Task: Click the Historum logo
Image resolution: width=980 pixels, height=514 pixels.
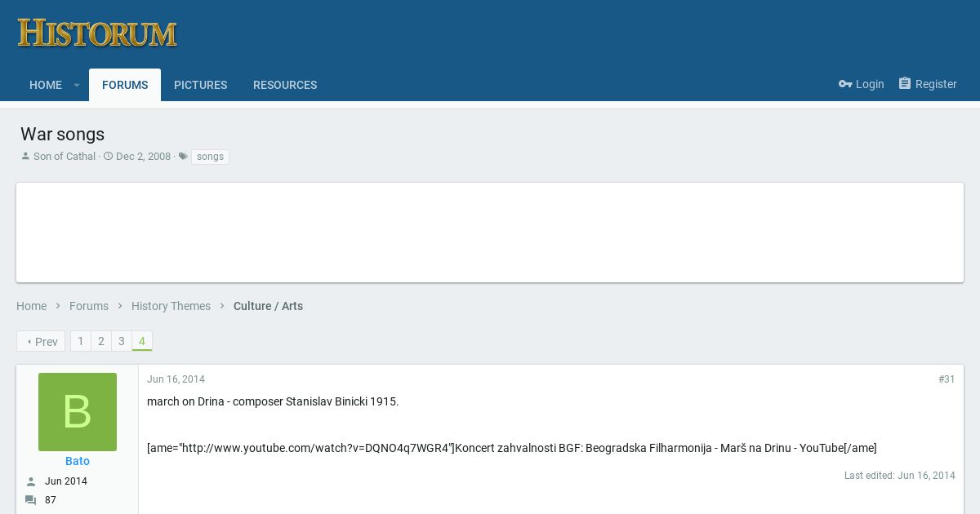Action: [x=97, y=33]
